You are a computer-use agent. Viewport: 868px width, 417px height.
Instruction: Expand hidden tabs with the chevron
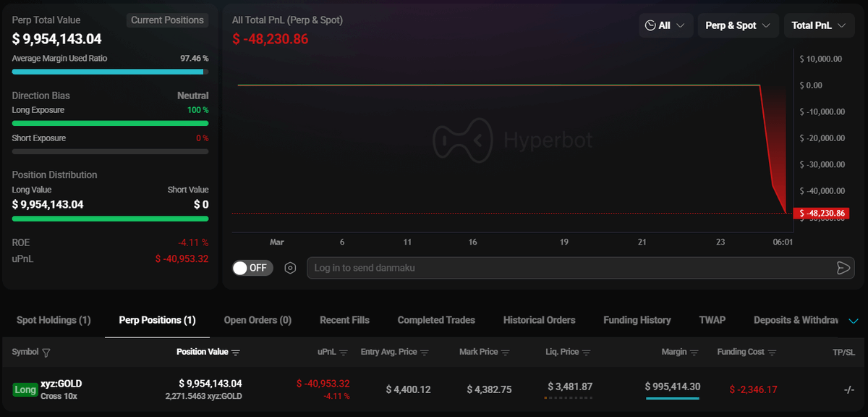tap(854, 321)
